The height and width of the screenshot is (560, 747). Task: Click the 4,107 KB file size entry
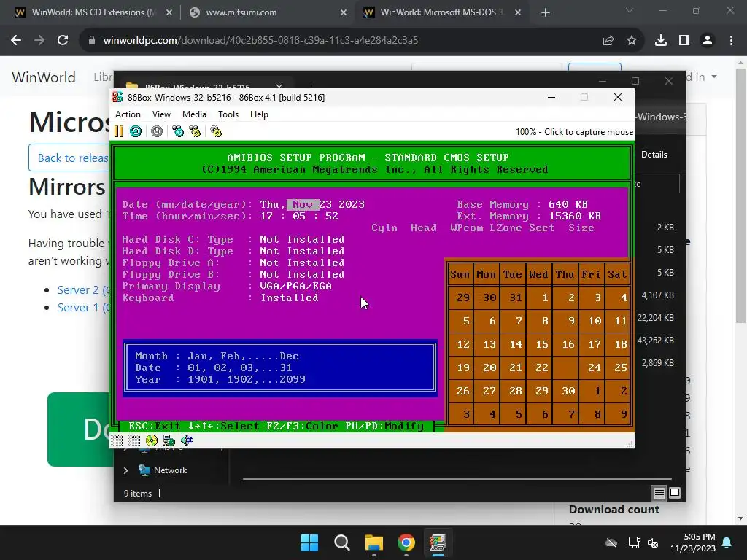coord(657,295)
